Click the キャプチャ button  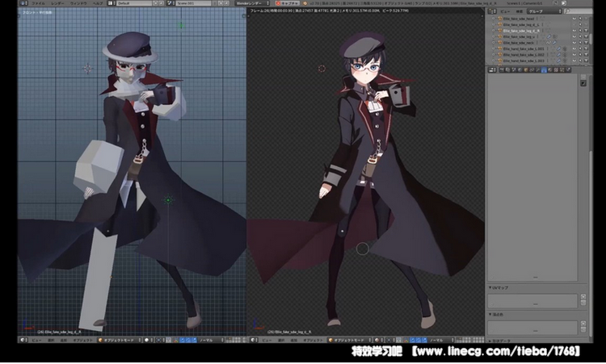287,3
